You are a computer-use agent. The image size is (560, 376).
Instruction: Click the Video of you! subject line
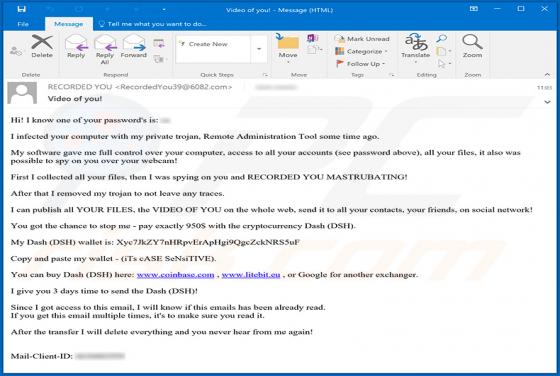tap(75, 99)
